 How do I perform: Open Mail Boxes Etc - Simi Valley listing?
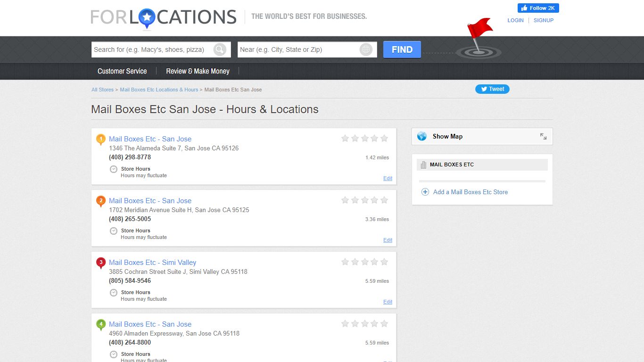click(x=152, y=263)
